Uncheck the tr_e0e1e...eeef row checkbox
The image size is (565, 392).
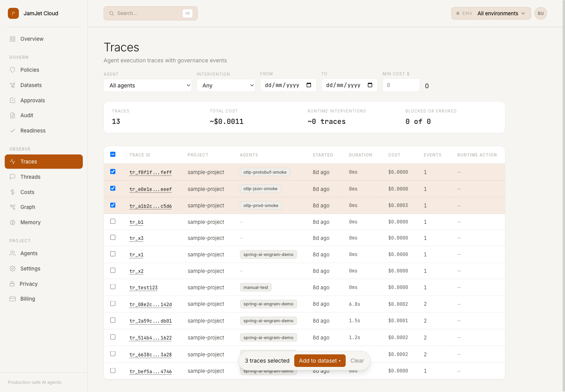(113, 189)
